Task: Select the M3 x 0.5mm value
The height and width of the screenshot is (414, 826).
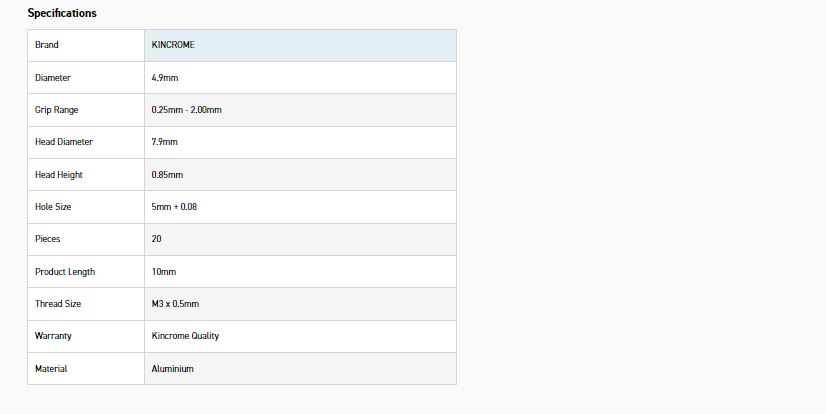Action: pos(175,304)
